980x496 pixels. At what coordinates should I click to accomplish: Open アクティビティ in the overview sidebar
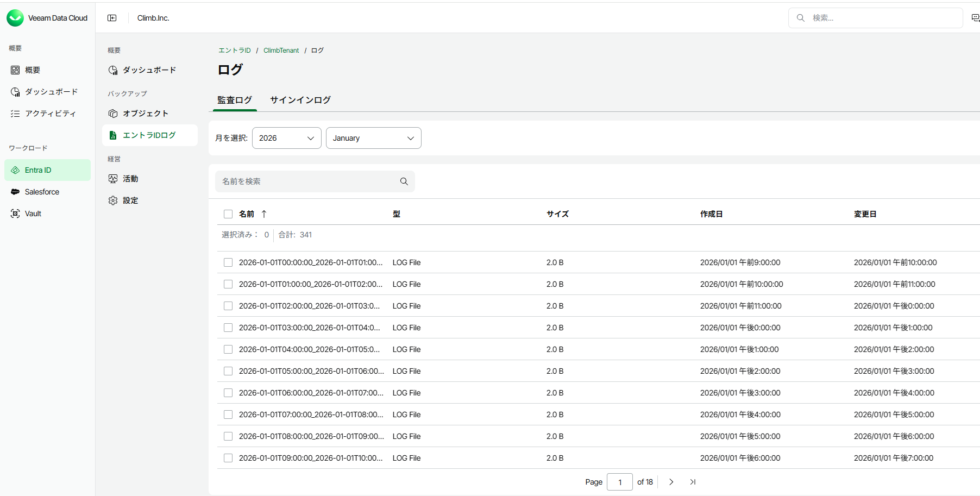51,113
